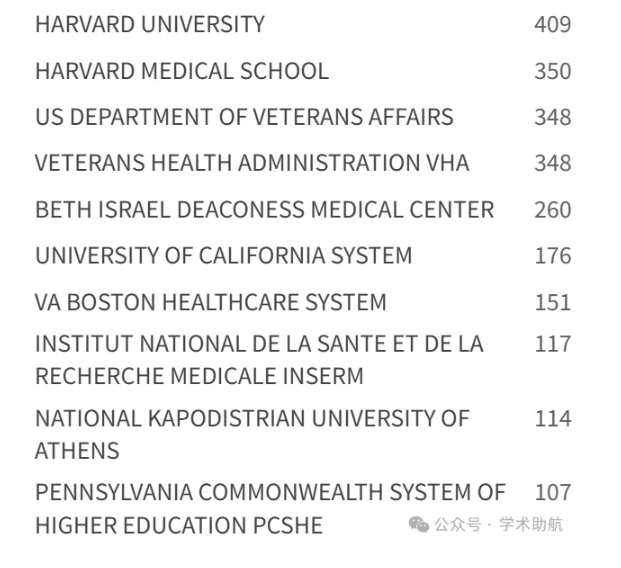
Task: Open the INSERM institute entry
Action: pos(259,359)
